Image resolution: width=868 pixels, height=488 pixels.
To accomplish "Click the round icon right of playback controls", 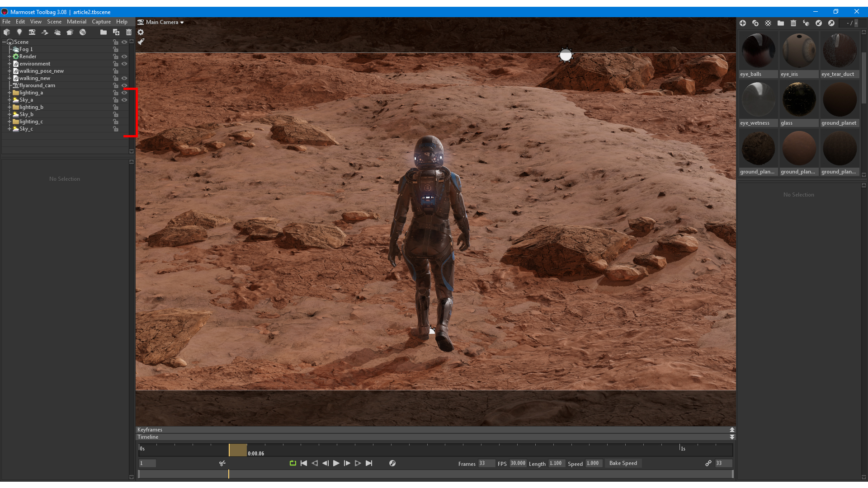I will pos(392,463).
